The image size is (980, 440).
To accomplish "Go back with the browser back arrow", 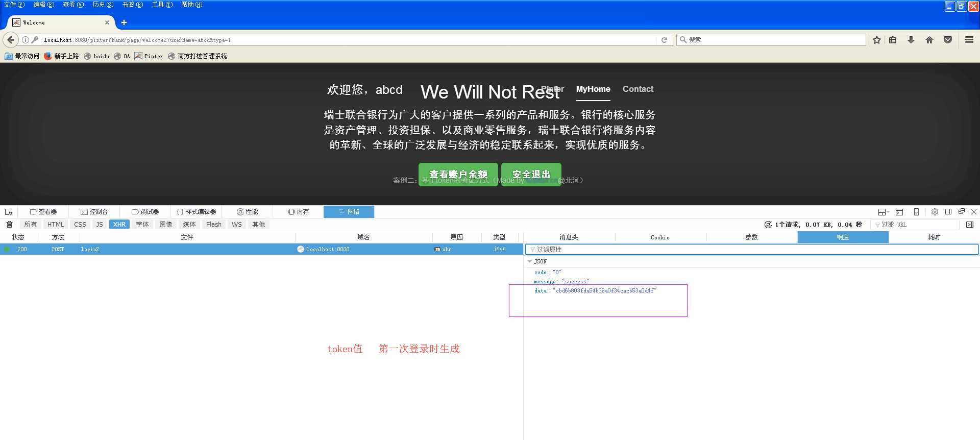I will 11,40.
